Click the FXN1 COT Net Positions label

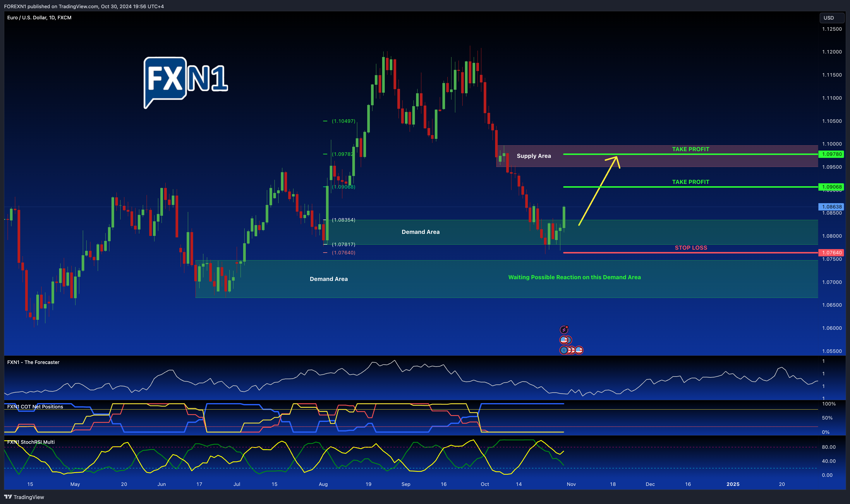tap(35, 407)
